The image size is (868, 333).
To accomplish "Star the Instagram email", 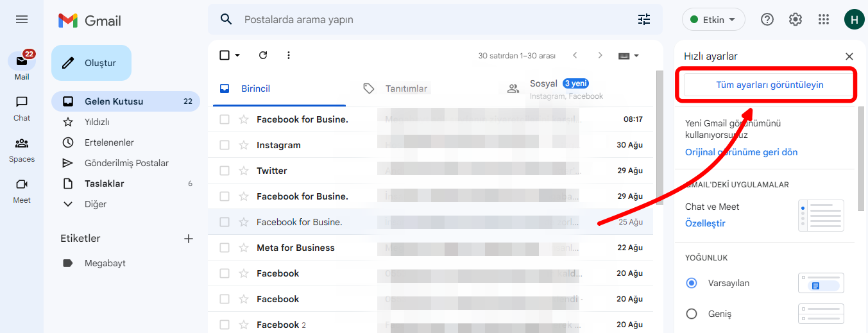I will pyautogui.click(x=244, y=145).
